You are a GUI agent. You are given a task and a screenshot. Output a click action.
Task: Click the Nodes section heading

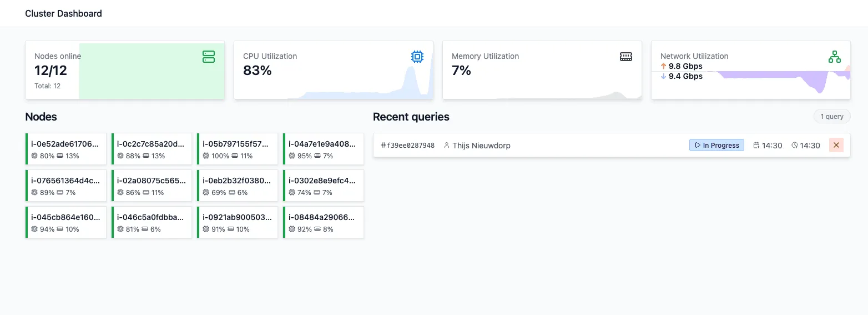[41, 117]
